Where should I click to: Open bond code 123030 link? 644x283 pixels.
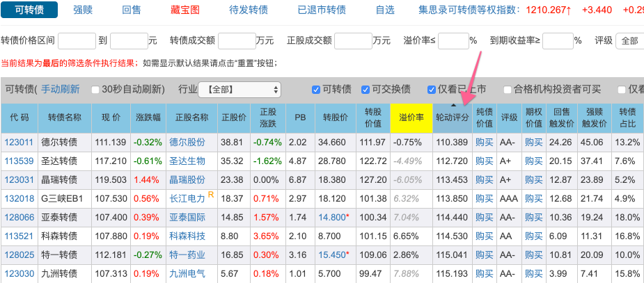coord(19,273)
